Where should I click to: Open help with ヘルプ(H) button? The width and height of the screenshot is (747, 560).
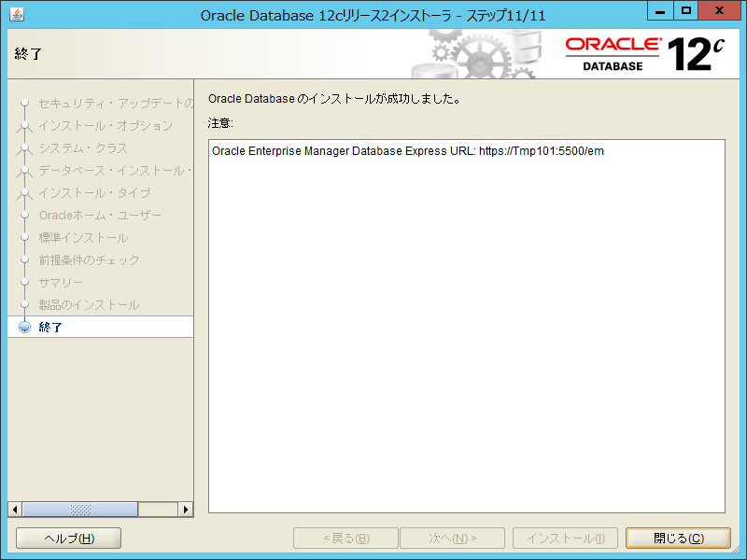[68, 539]
